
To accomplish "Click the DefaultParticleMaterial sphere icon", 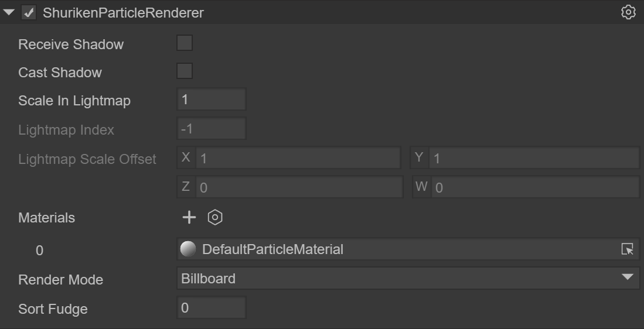I will pyautogui.click(x=188, y=249).
